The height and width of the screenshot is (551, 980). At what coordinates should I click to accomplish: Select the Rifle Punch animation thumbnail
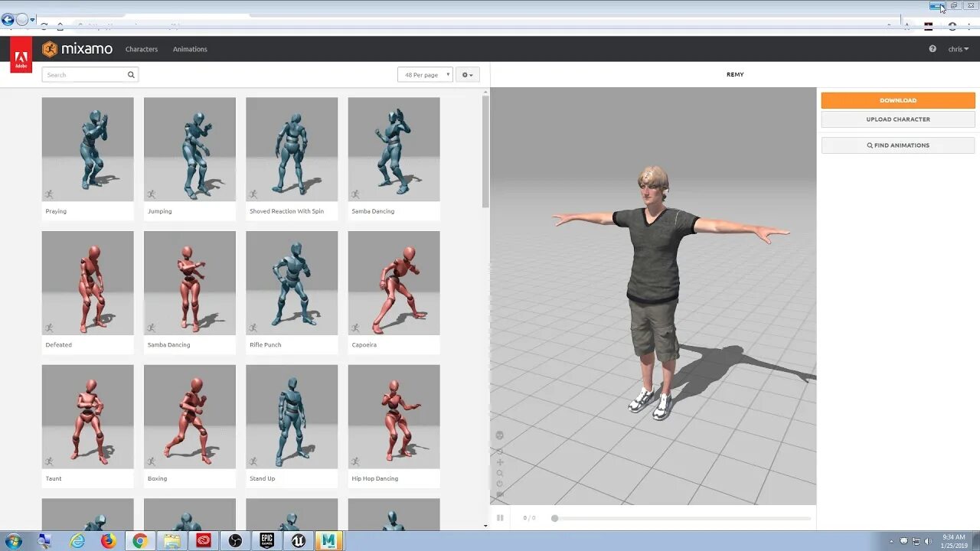[292, 283]
